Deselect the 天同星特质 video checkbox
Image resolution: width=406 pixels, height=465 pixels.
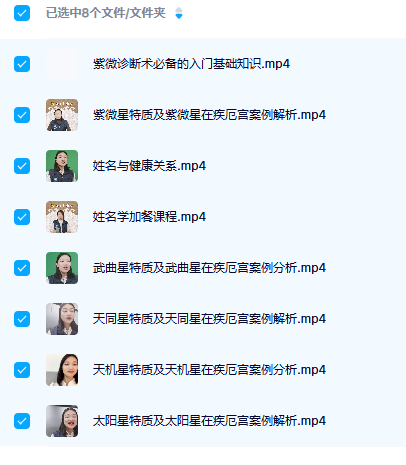coord(22,319)
